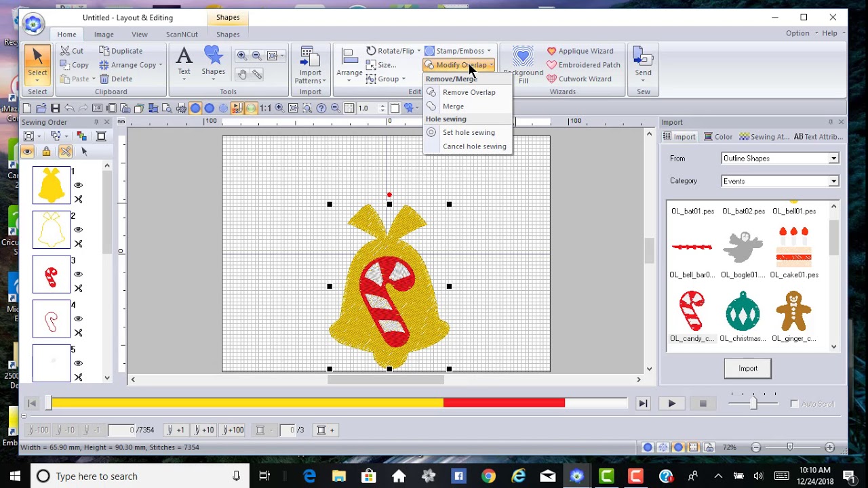The height and width of the screenshot is (488, 868).
Task: Switch to the Image ribbon tab
Action: (x=104, y=35)
